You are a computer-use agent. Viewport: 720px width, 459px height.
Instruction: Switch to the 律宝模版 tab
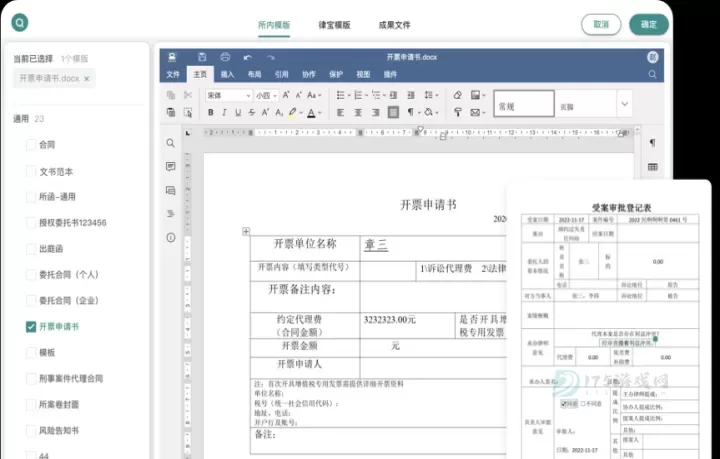[334, 25]
